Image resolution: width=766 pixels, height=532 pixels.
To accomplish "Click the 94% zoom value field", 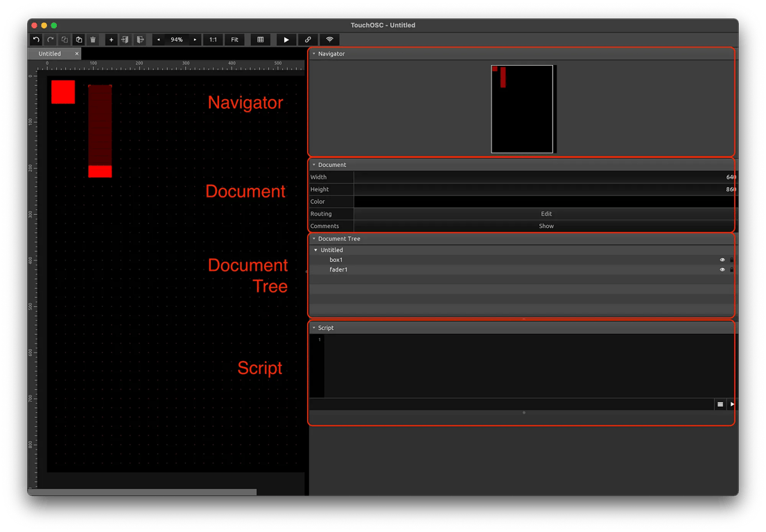I will pos(177,39).
